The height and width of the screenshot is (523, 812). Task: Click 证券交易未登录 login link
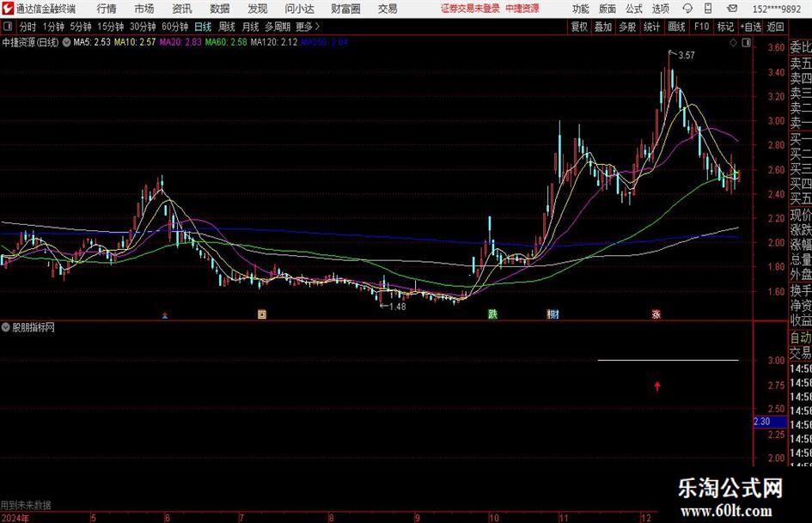pyautogui.click(x=470, y=9)
